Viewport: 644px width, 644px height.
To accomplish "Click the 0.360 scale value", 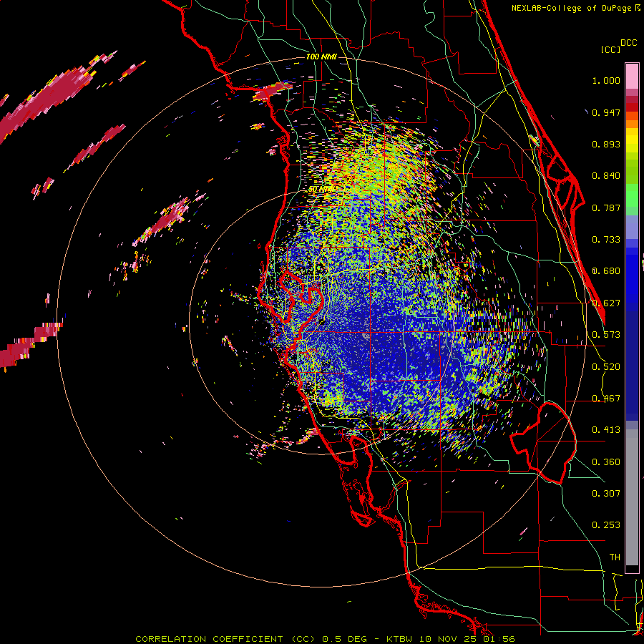I will (x=606, y=462).
